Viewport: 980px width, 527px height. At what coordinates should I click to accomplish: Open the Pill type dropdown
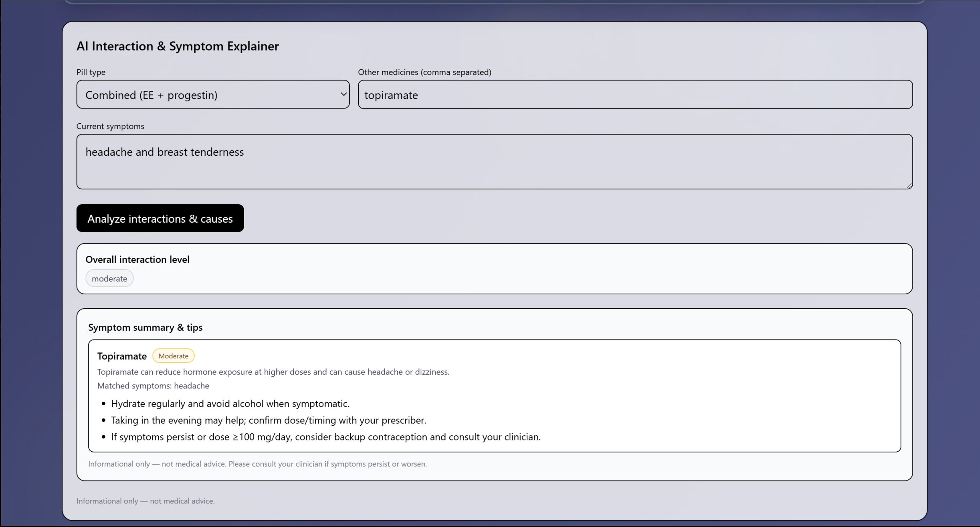[x=212, y=95]
